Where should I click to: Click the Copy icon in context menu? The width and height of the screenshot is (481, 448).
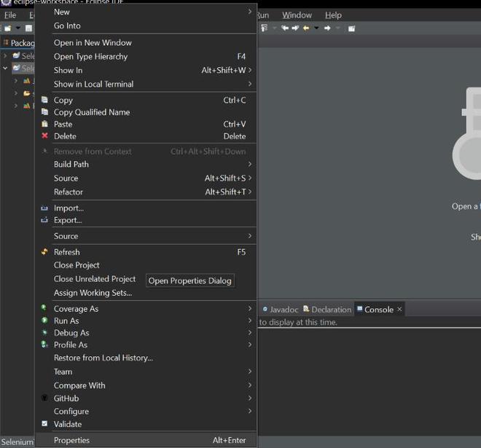coord(45,101)
